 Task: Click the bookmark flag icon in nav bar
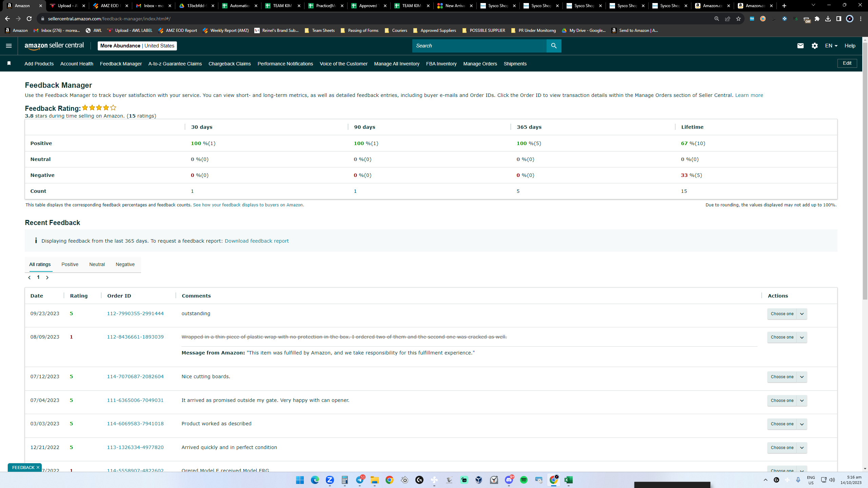[9, 63]
